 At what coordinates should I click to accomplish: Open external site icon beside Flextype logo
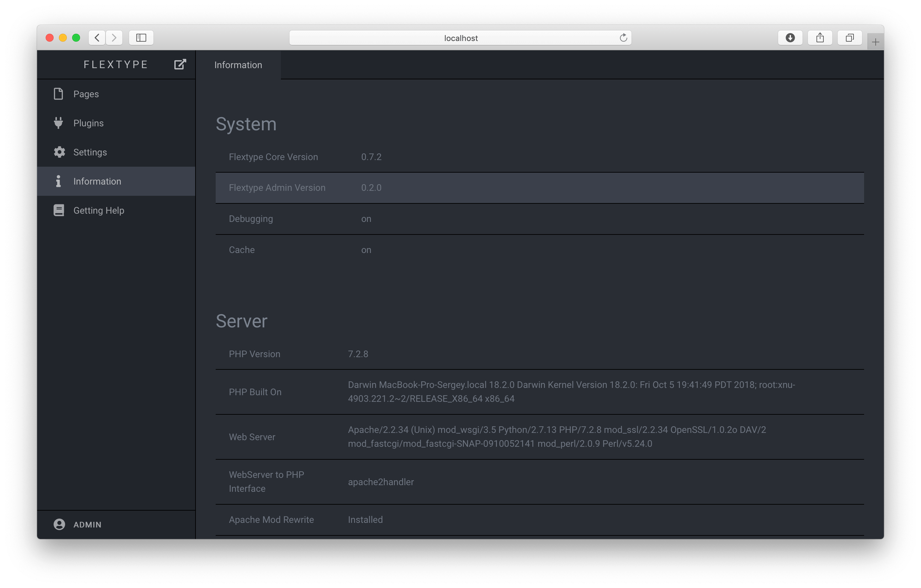[180, 64]
